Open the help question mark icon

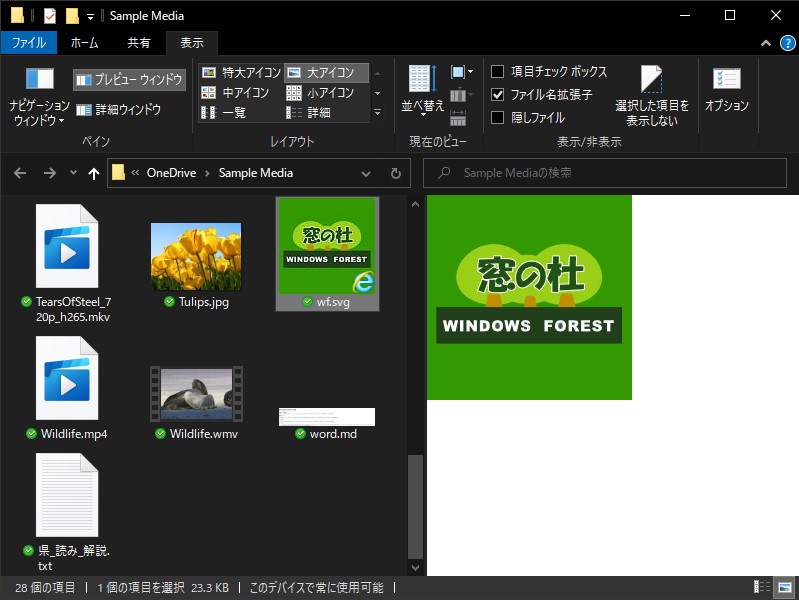(x=788, y=43)
